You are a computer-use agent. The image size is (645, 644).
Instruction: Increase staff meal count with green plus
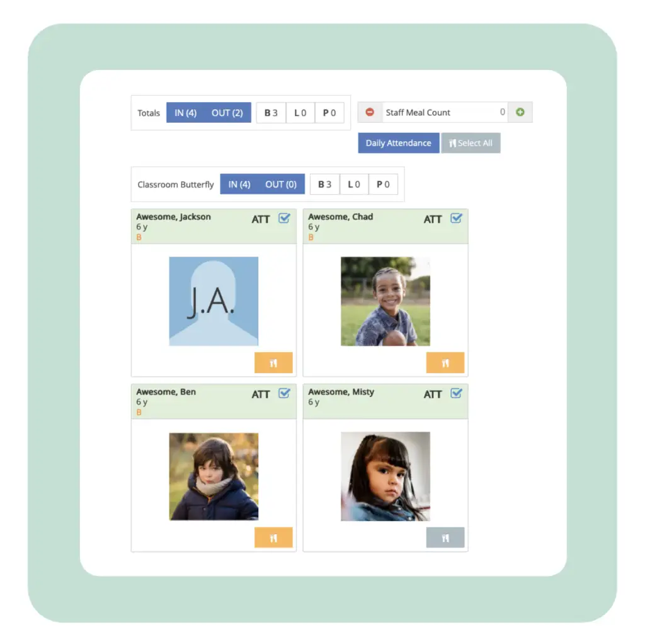[520, 112]
